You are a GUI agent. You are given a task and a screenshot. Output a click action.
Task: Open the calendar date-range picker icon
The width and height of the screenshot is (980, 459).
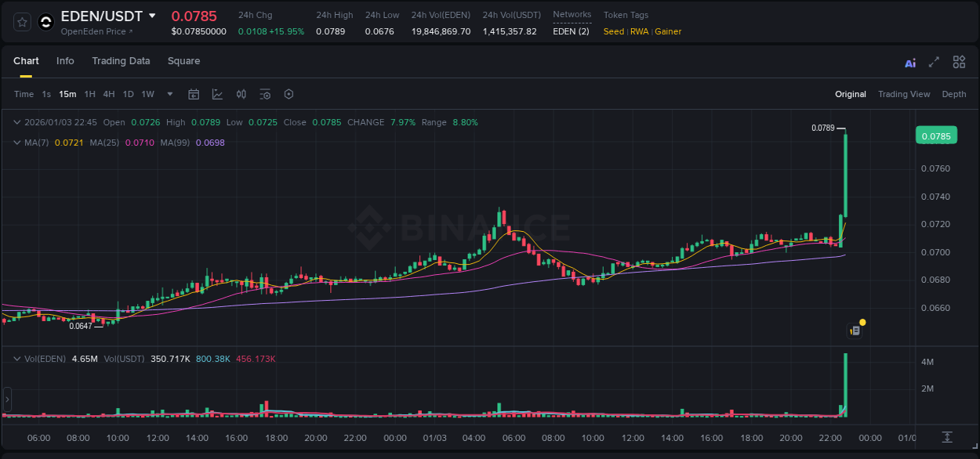[x=194, y=94]
